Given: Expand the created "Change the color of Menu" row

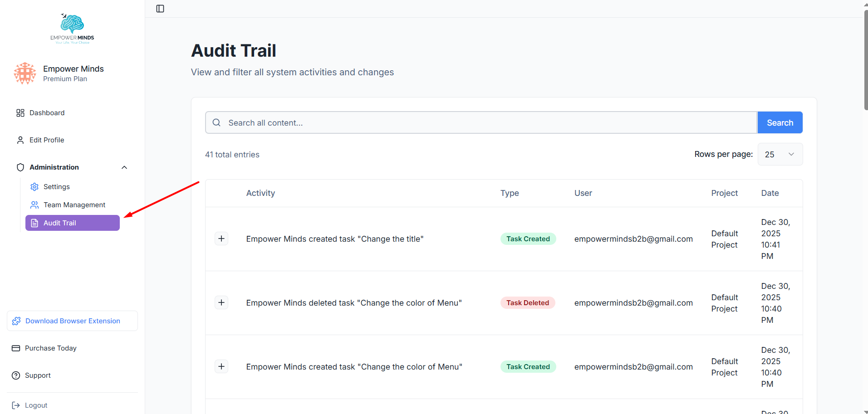Looking at the screenshot, I should point(221,366).
